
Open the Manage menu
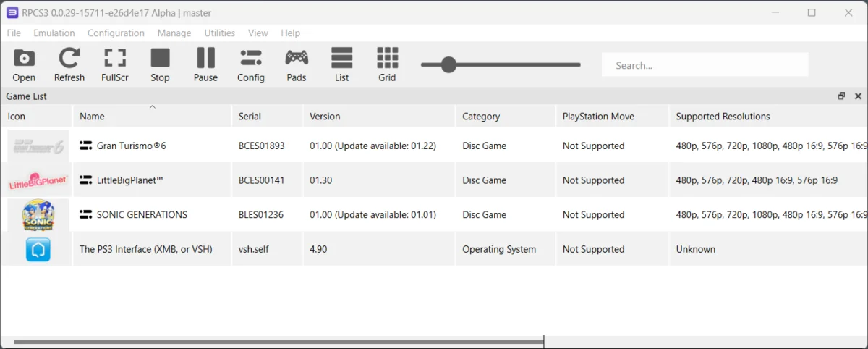tap(174, 33)
